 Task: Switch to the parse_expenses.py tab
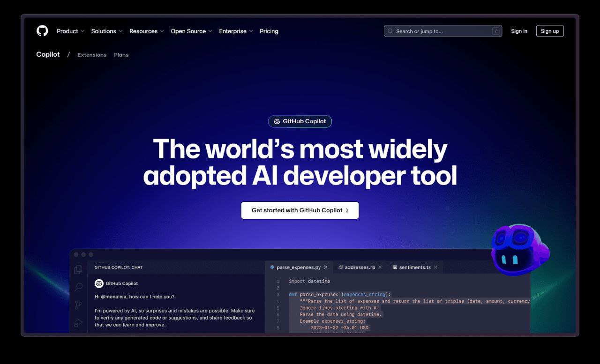299,267
